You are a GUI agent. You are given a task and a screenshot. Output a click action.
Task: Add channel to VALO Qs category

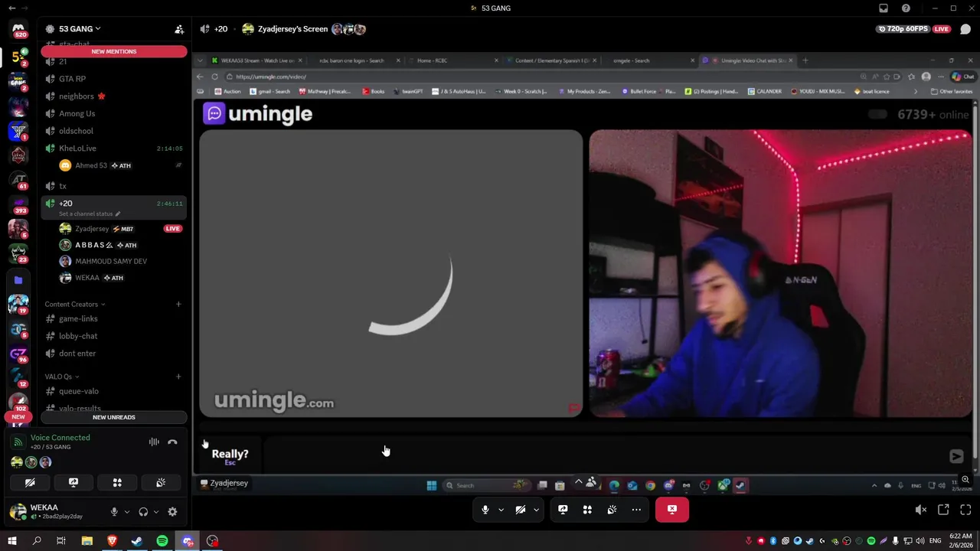178,377
